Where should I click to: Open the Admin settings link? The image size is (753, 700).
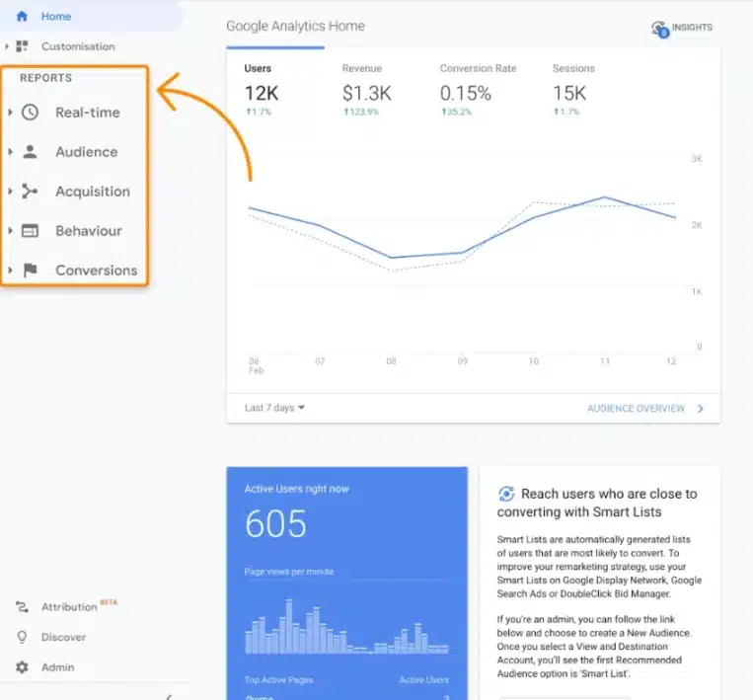[57, 667]
